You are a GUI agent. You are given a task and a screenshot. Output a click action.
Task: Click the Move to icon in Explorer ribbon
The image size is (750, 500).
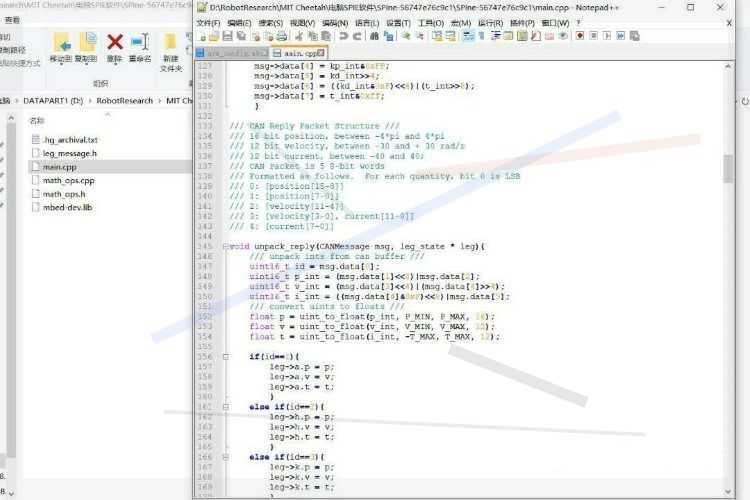(61, 42)
